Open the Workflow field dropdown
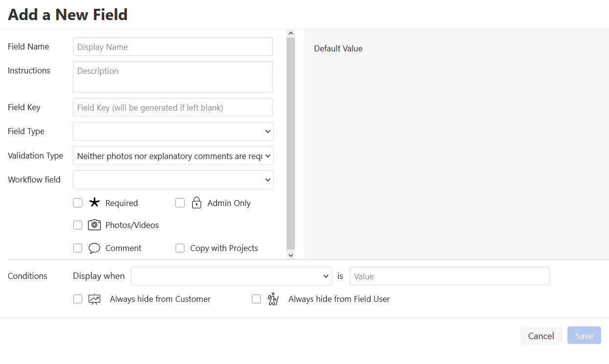Viewport: 609px width, 364px height. click(173, 180)
